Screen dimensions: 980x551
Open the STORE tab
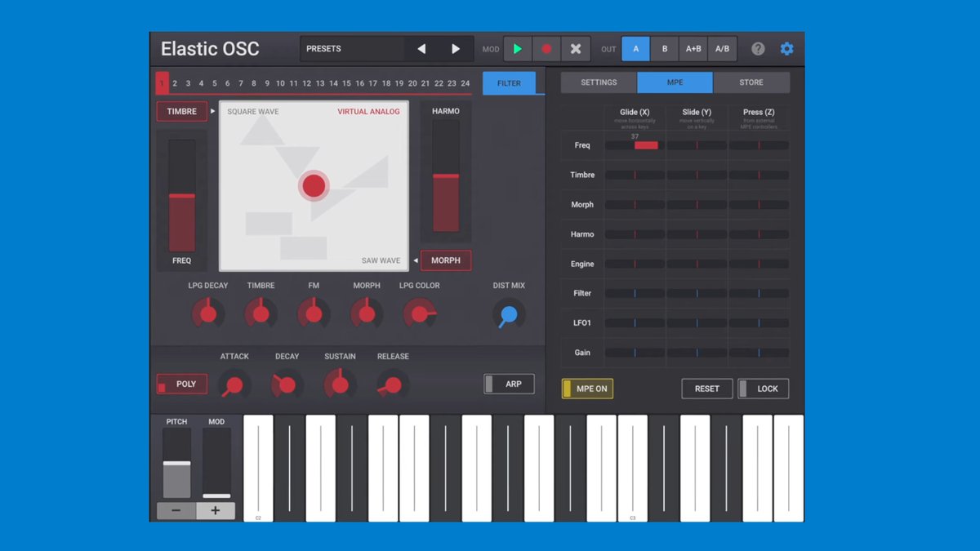pos(751,82)
